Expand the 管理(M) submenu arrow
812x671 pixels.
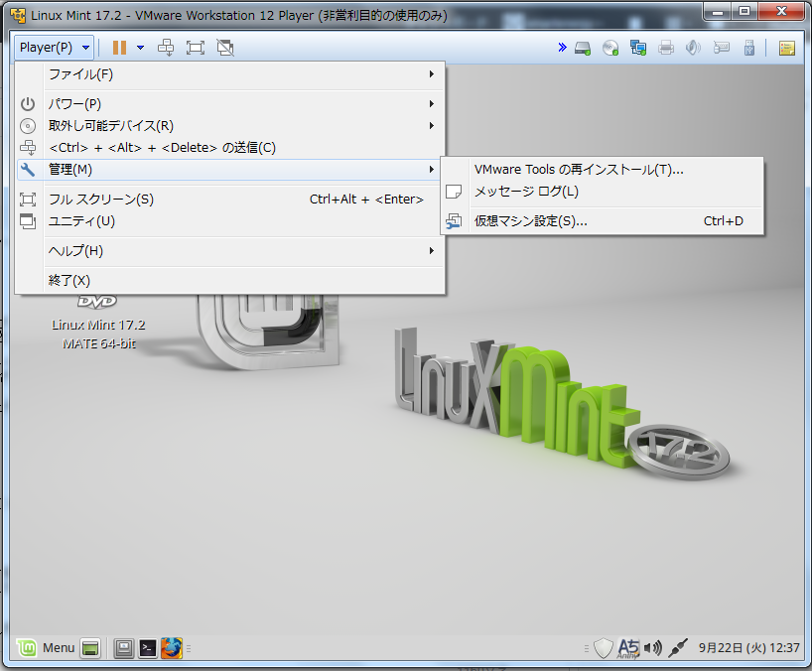coord(432,170)
